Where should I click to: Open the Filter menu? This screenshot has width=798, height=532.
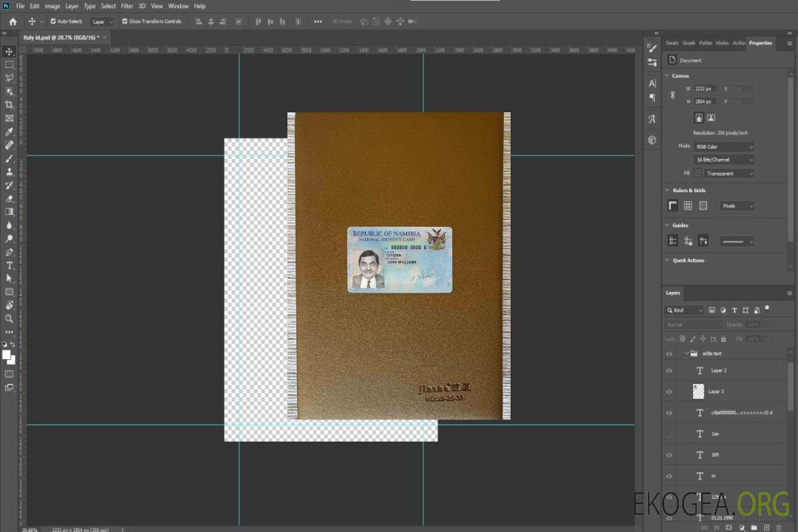[x=127, y=6]
